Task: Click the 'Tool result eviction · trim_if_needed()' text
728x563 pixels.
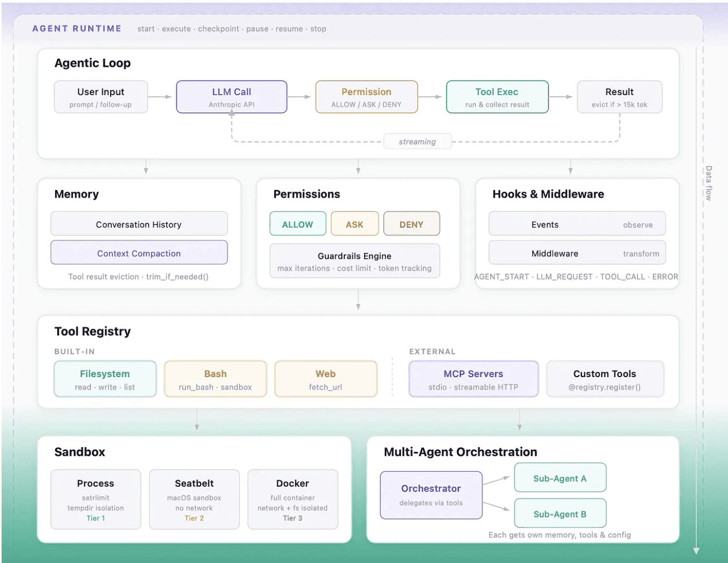Action: 138,277
